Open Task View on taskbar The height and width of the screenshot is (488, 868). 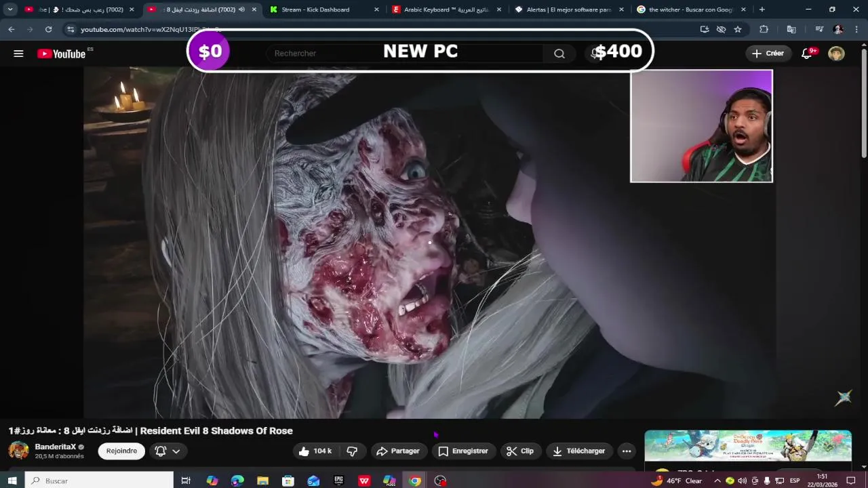tap(186, 481)
